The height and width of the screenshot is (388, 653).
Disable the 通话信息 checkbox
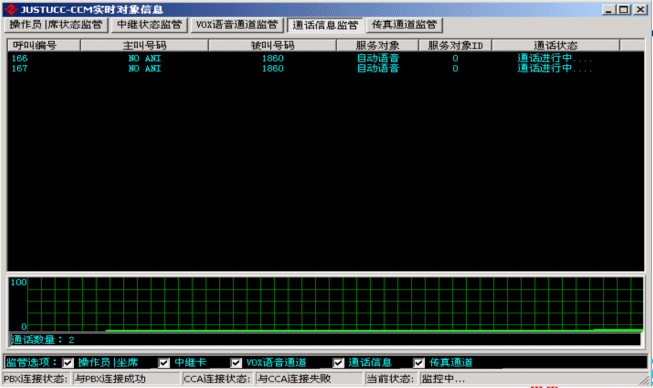coord(338,363)
